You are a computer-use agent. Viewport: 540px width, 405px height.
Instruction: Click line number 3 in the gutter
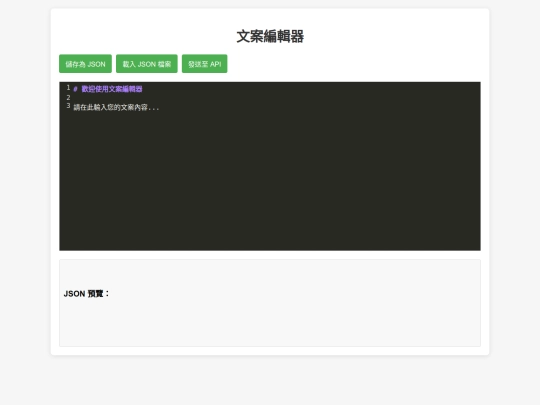68,106
